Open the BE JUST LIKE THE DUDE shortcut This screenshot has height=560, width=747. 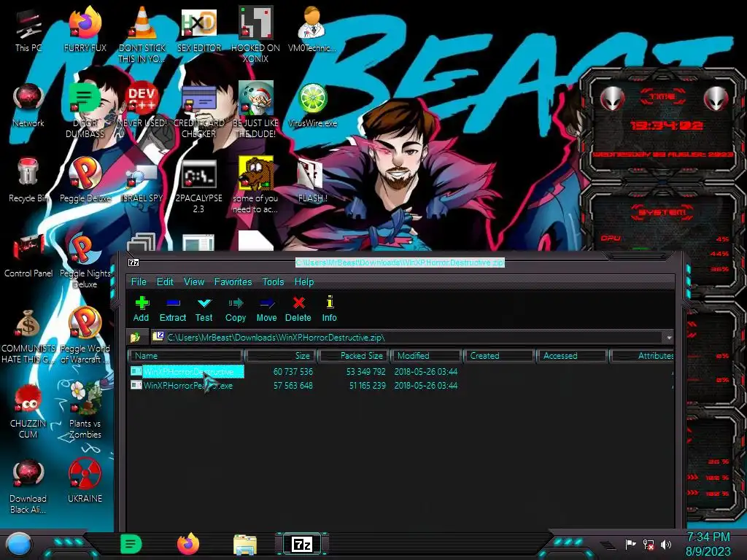256,111
